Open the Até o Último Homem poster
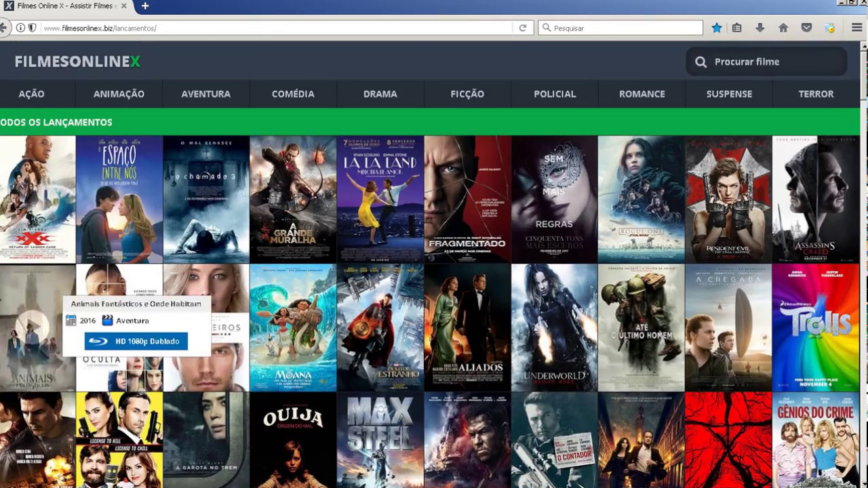868x488 pixels. point(642,327)
